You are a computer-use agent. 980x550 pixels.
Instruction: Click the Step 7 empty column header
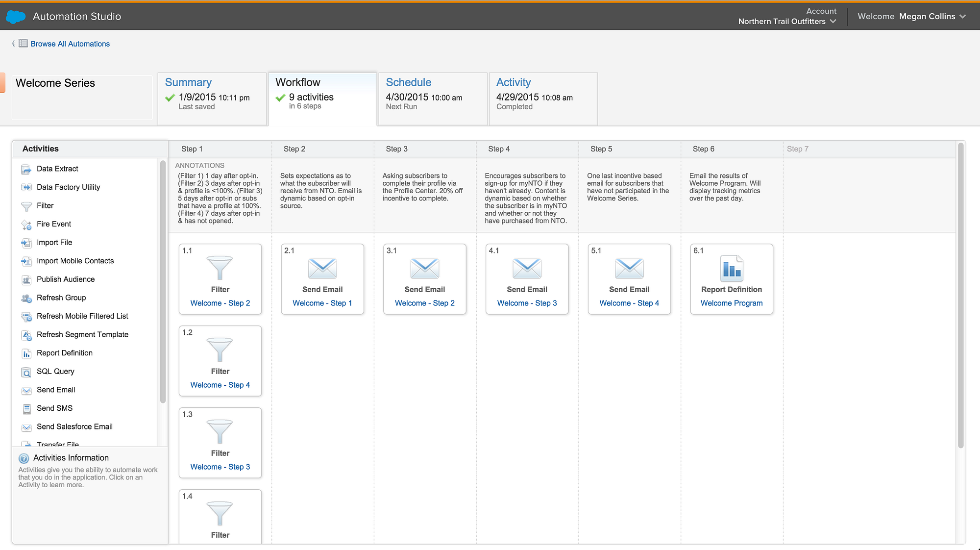[797, 149]
